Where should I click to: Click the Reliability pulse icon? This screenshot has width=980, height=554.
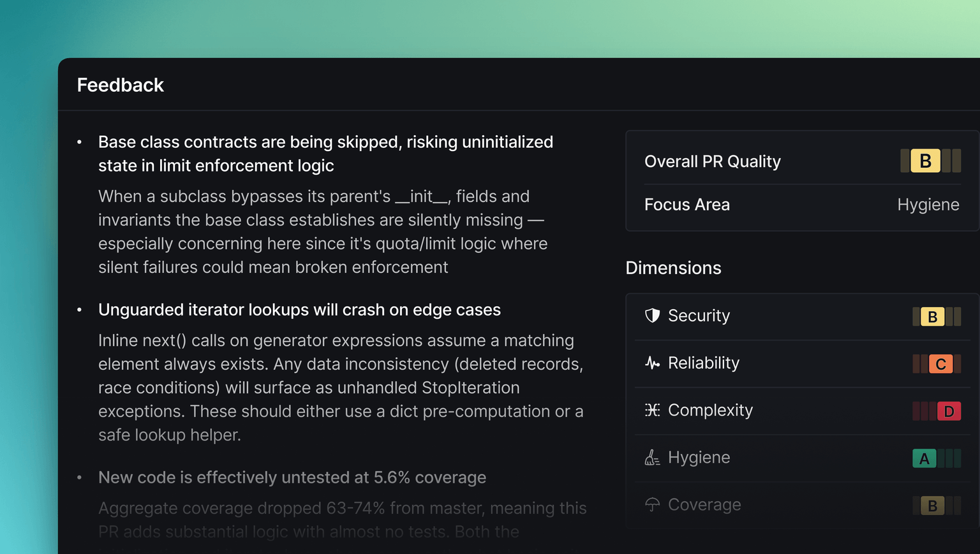[x=652, y=363]
